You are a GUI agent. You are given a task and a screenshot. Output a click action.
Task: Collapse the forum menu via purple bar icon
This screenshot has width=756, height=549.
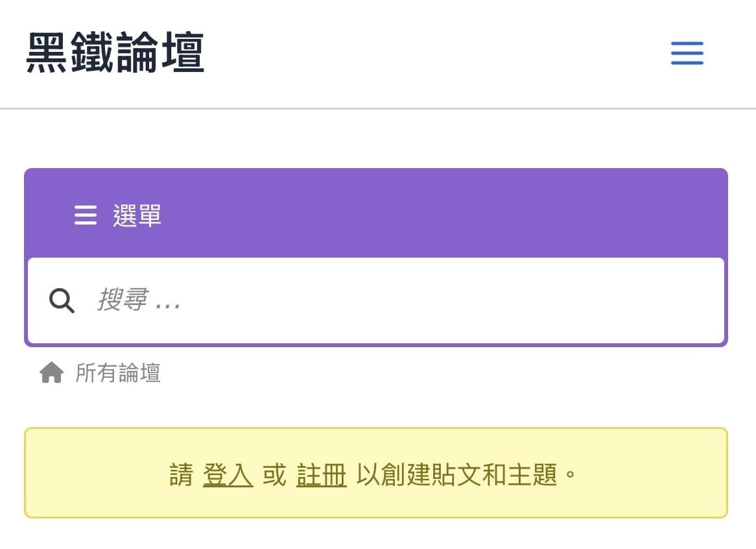click(x=86, y=215)
